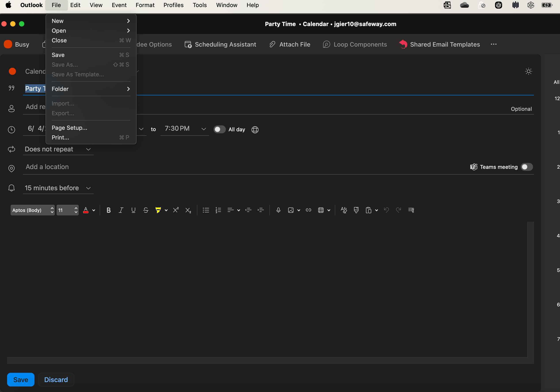Screen dimensions: 560x392
Task: Enable the Teams meeting toggle
Action: 527,167
